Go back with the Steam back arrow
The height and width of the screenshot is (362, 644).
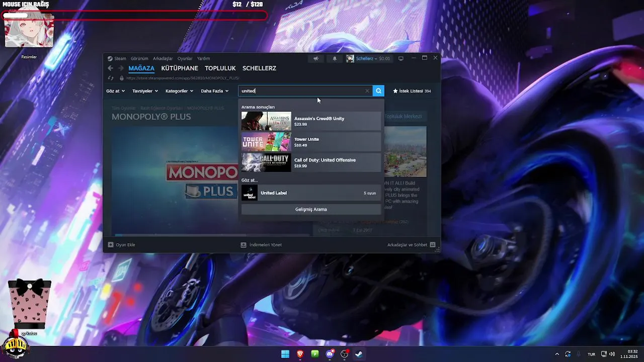111,68
